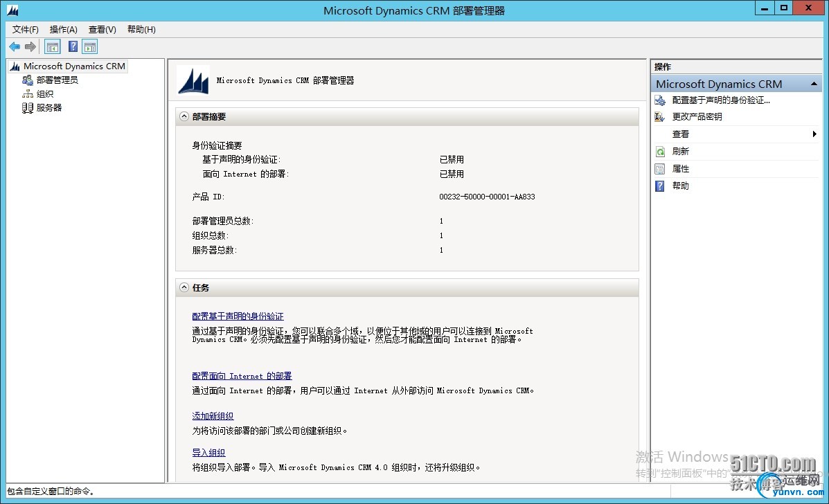The image size is (829, 504).
Task: Select 组织 node in the tree
Action: pyautogui.click(x=45, y=94)
